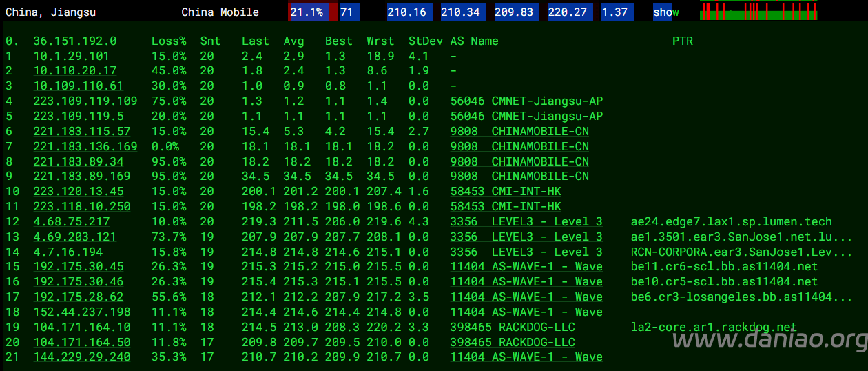This screenshot has width=868, height=371.
Task: Select PTR ae1.3501.ear3.SanJose1.net.lu...
Action: tap(742, 237)
